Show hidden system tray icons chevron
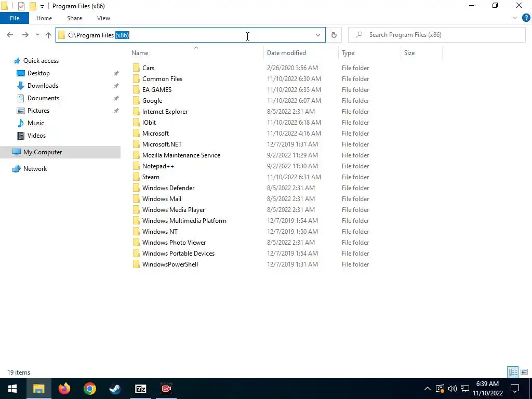The image size is (532, 399). point(428,389)
